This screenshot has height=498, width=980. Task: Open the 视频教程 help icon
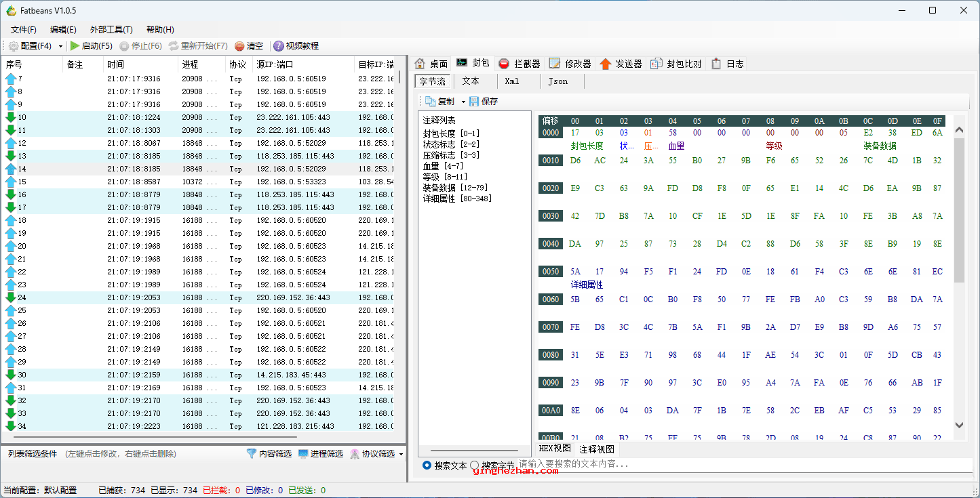(x=278, y=46)
